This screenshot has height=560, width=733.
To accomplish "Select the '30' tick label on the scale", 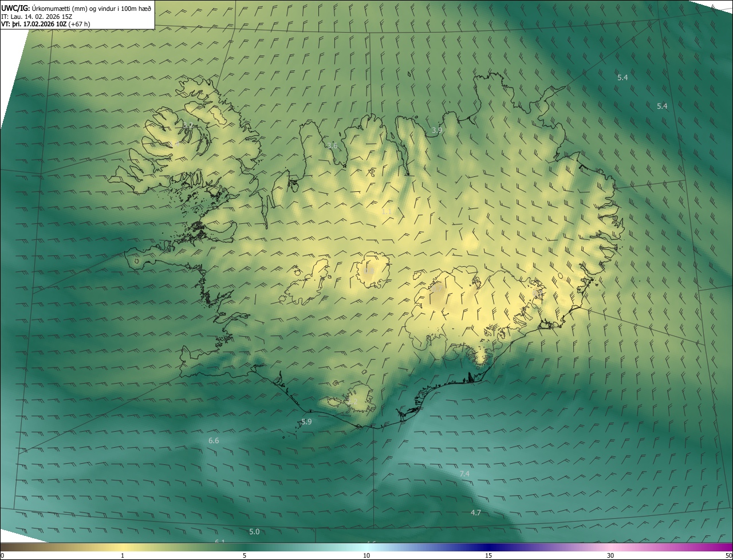I will 610,555.
